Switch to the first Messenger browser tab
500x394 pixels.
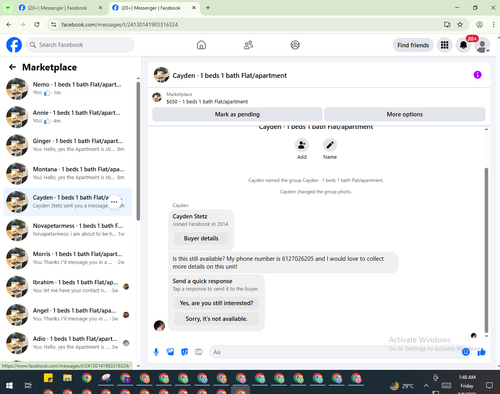[x=60, y=8]
